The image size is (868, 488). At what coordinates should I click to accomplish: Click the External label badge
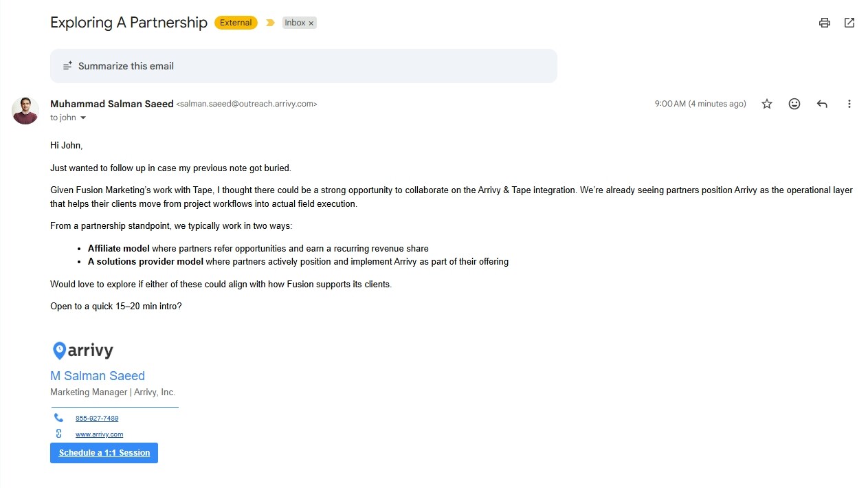pyautogui.click(x=236, y=23)
